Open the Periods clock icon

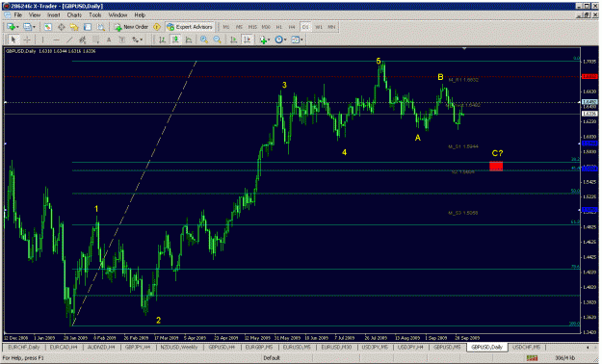278,39
